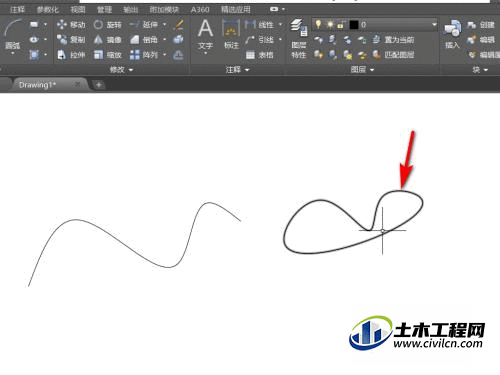Select the Linear (线性) dimension tool

click(259, 25)
